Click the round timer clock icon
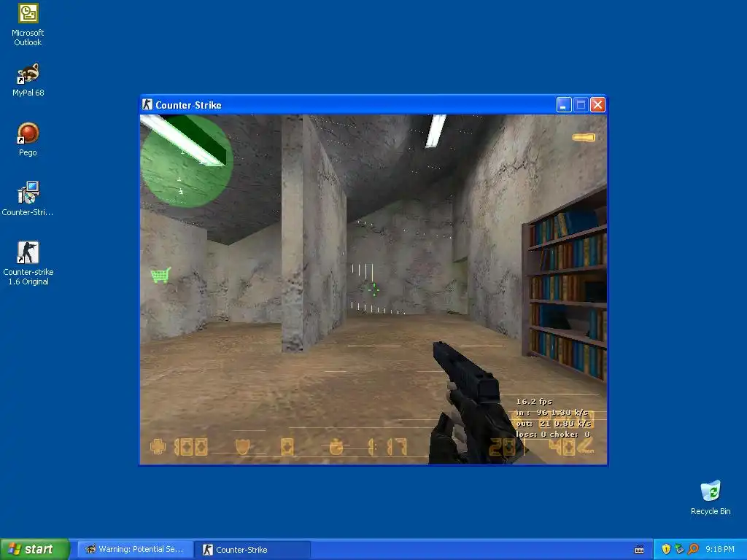 point(336,447)
